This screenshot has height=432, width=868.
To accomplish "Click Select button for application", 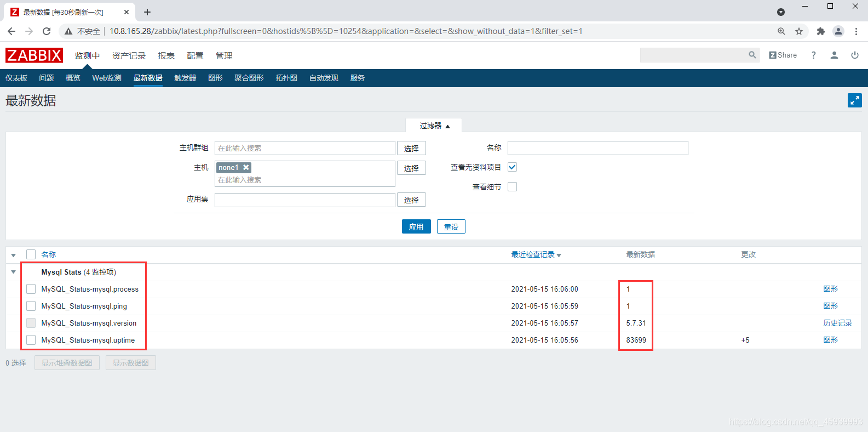I will pos(411,200).
